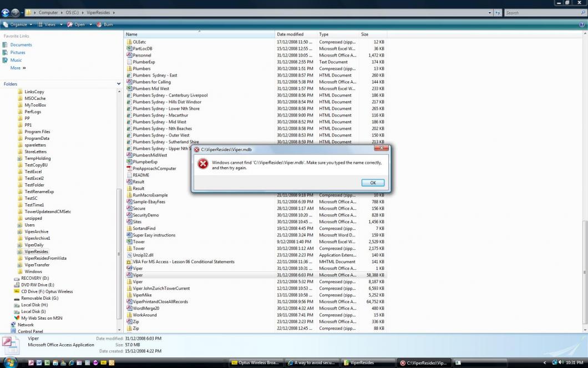Launch Excel from the Quick Launch bar
The height and width of the screenshot is (368, 588).
(47, 363)
